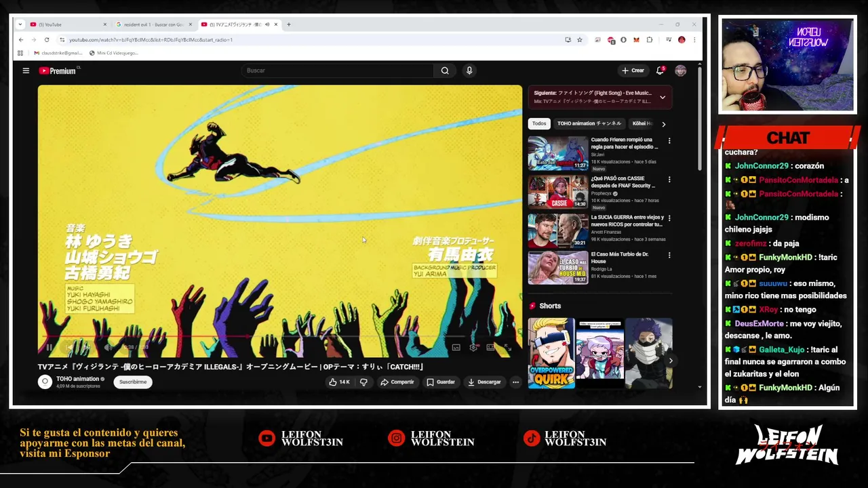
Task: Bookmark this page with the star icon
Action: [x=580, y=40]
